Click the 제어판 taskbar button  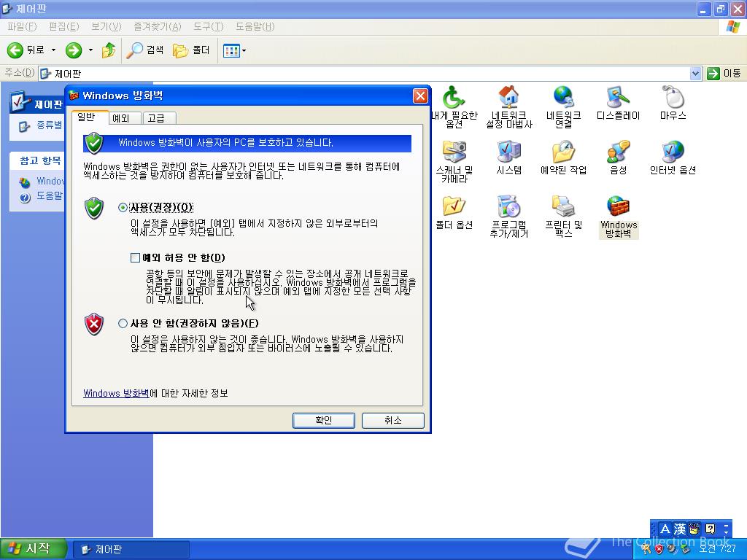click(131, 549)
